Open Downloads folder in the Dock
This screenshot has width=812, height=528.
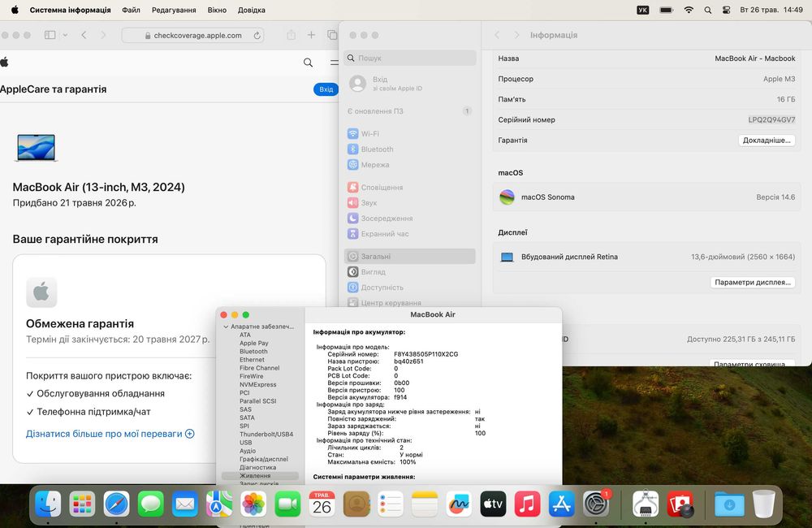730,504
